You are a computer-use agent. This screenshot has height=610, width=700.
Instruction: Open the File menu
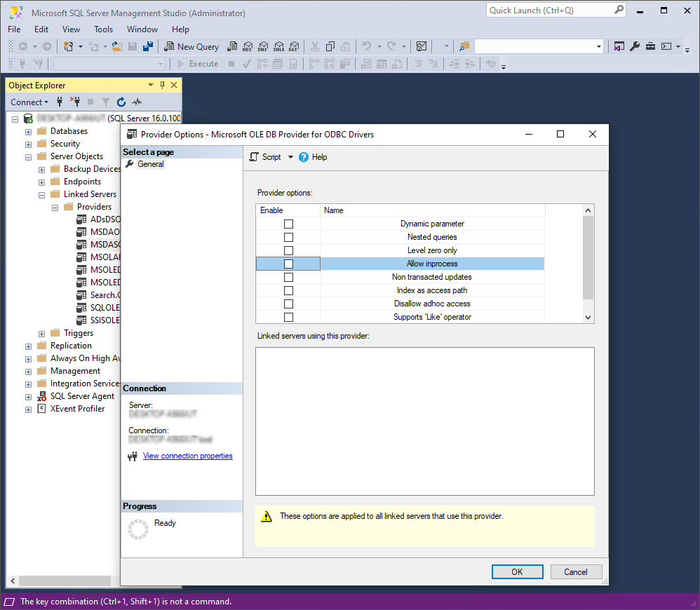(13, 29)
